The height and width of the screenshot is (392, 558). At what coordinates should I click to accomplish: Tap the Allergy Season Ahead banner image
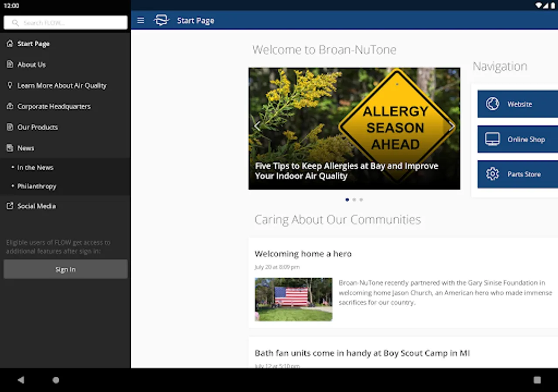(354, 128)
